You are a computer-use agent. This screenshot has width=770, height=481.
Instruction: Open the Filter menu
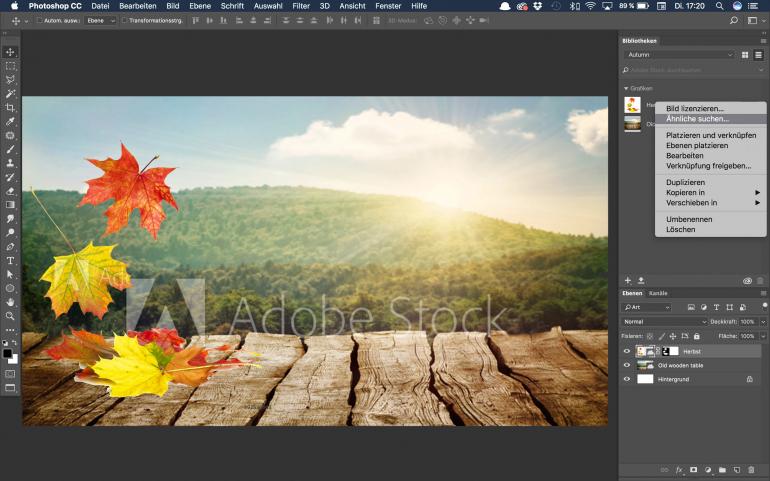tap(301, 6)
